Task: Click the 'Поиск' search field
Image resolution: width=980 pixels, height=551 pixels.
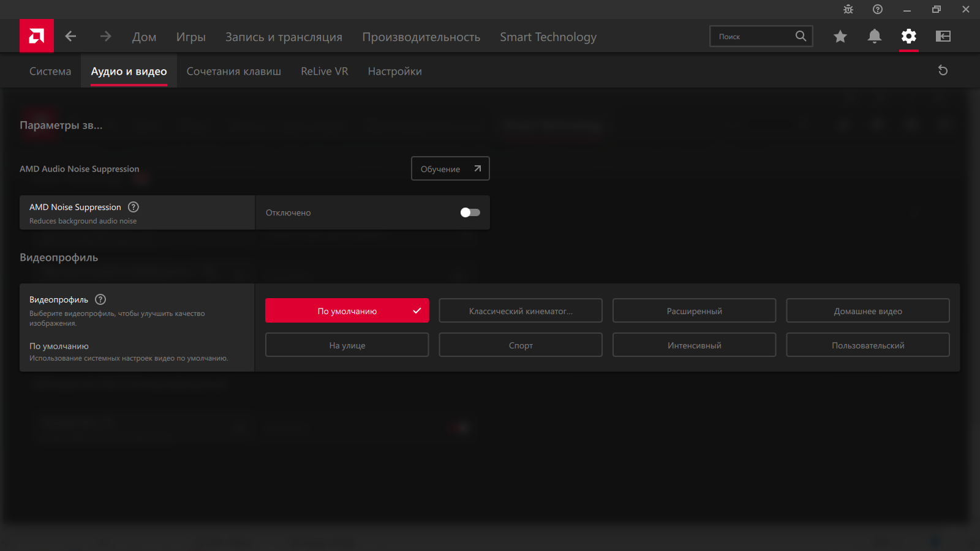Action: pyautogui.click(x=753, y=37)
